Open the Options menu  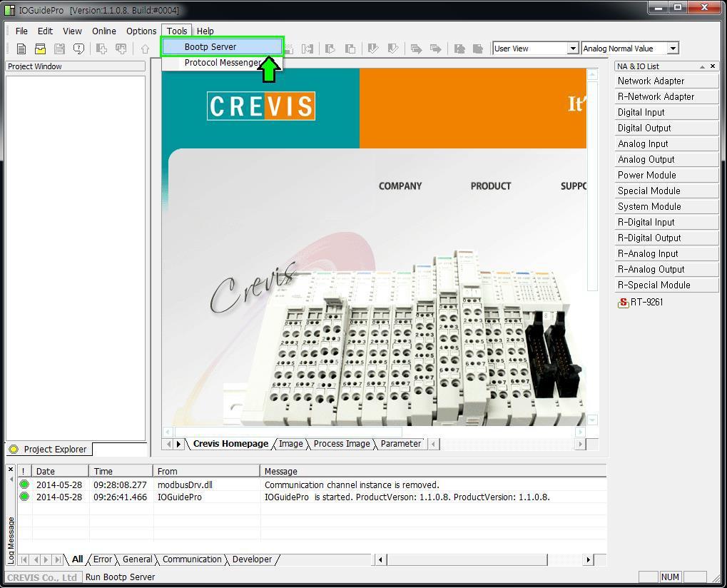click(141, 31)
